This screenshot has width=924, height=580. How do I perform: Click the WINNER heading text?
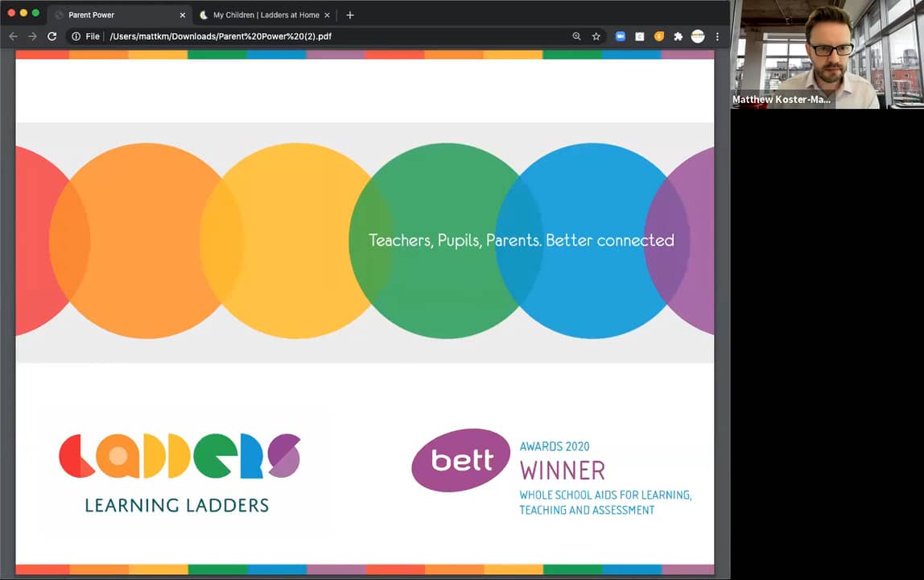(562, 470)
